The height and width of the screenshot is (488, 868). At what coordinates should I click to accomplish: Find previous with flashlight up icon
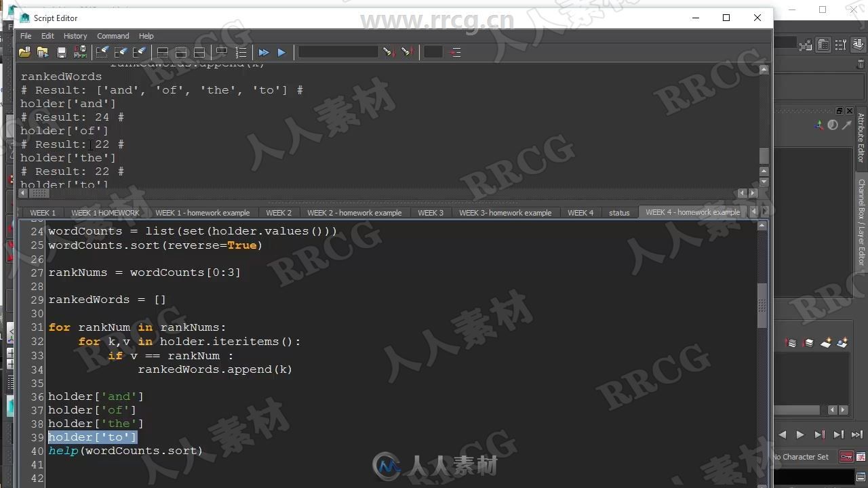(407, 52)
